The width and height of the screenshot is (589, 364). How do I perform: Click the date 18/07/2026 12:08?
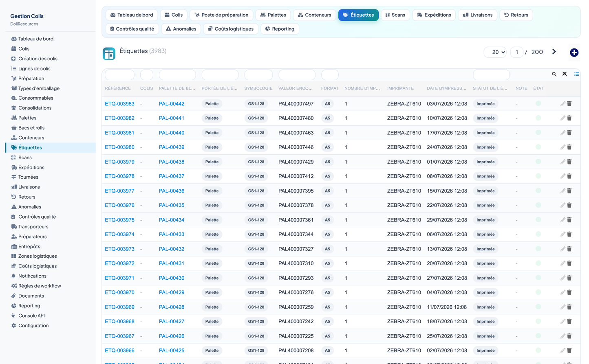click(x=447, y=322)
